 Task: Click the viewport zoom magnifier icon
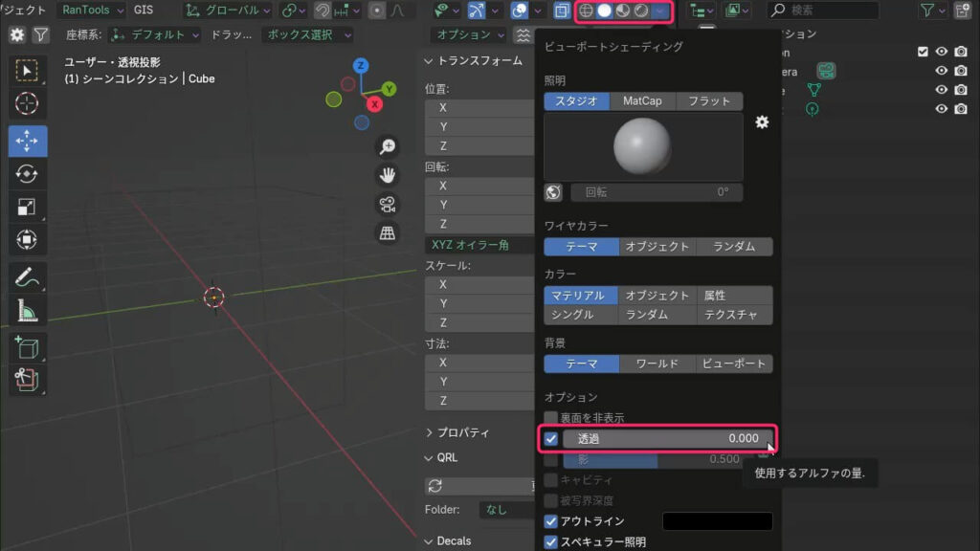(x=388, y=146)
